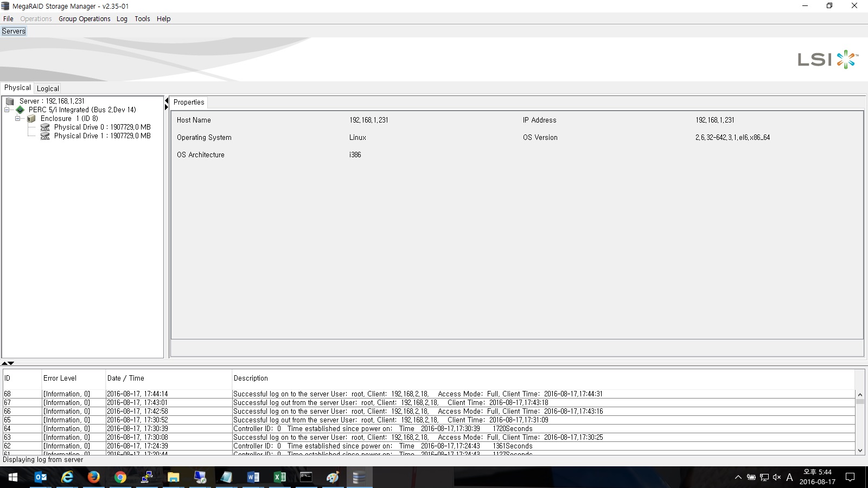
Task: Open Microsoft Excel from the taskbar
Action: [279, 477]
